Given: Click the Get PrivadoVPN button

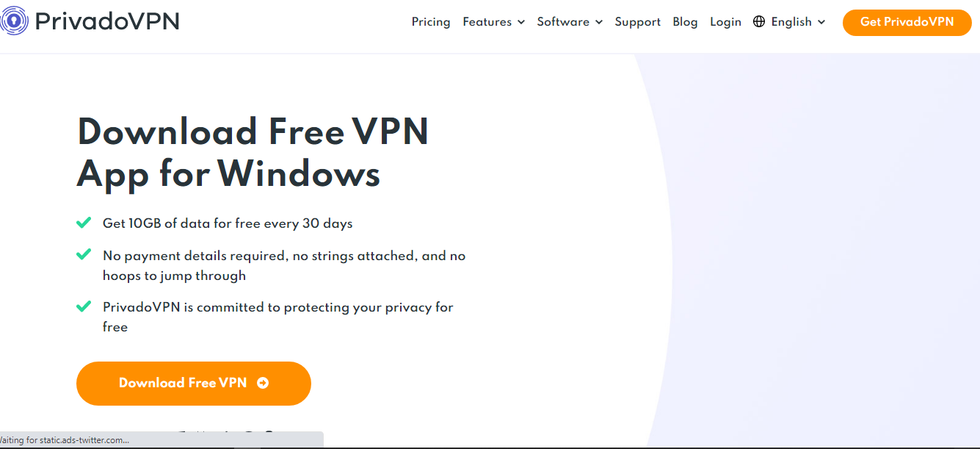Looking at the screenshot, I should coord(907,22).
